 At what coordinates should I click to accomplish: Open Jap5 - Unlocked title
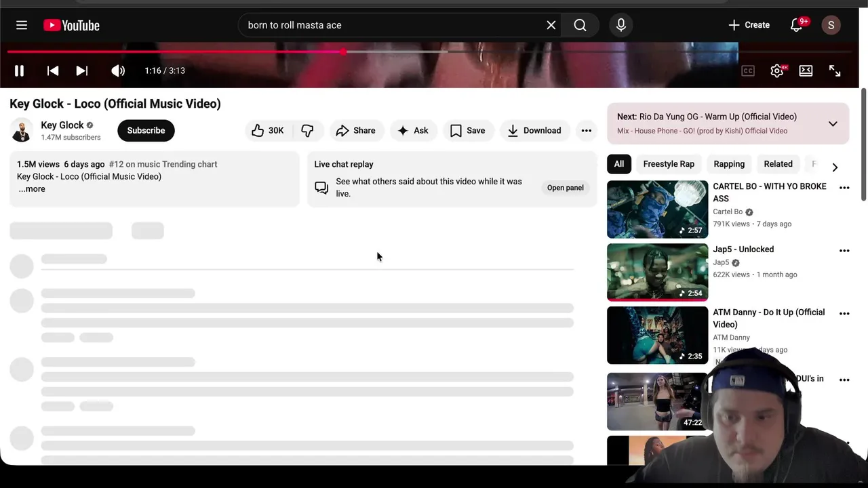[743, 249]
